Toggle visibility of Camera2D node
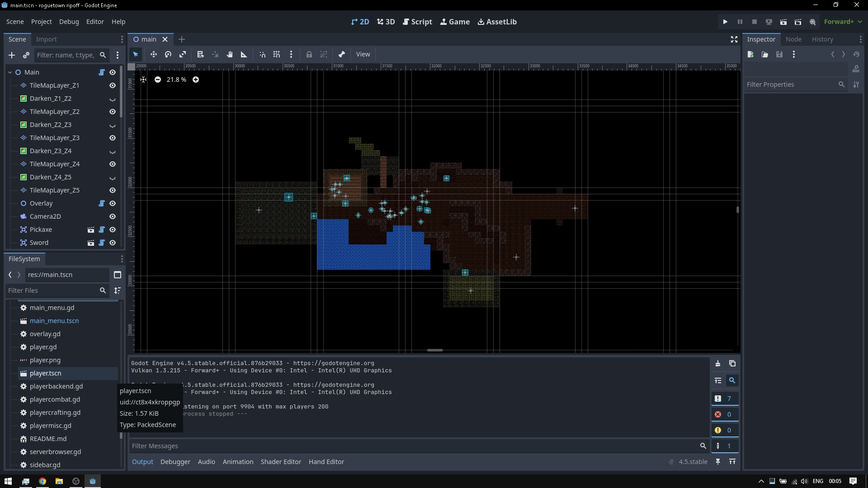This screenshot has width=868, height=488. click(x=113, y=216)
